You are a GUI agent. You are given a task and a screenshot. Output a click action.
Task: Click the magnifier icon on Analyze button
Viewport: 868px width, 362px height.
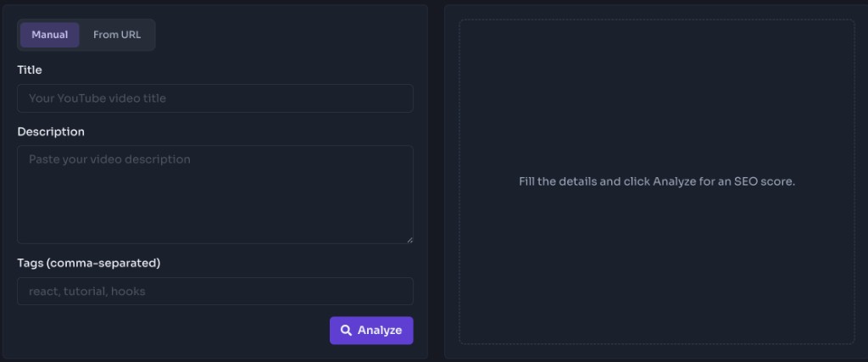pyautogui.click(x=346, y=331)
